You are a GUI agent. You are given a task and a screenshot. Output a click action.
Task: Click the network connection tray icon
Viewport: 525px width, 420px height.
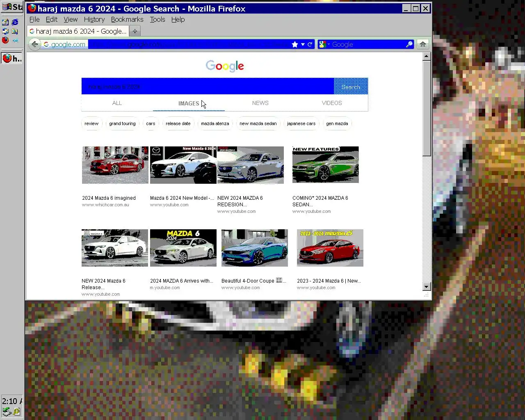pyautogui.click(x=6, y=411)
